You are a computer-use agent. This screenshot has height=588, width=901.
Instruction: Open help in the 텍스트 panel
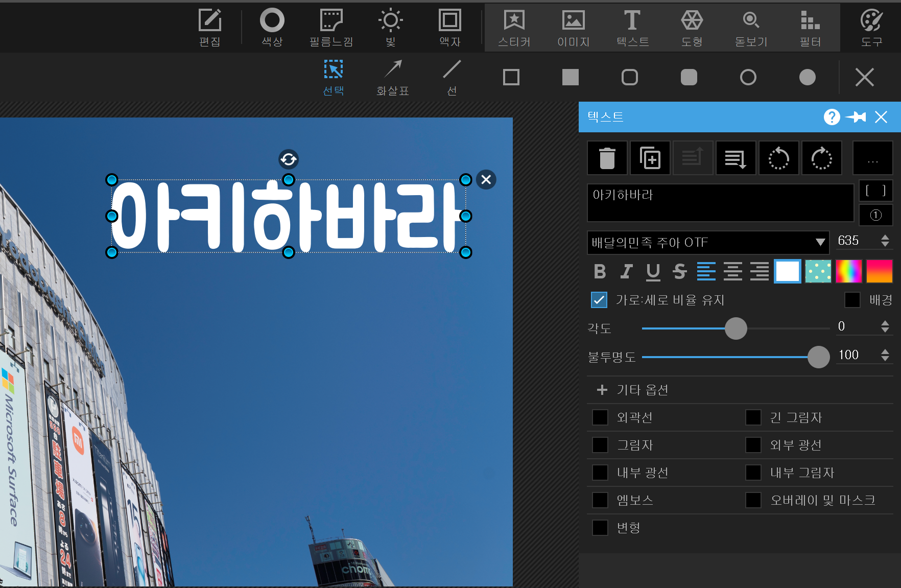click(x=832, y=117)
